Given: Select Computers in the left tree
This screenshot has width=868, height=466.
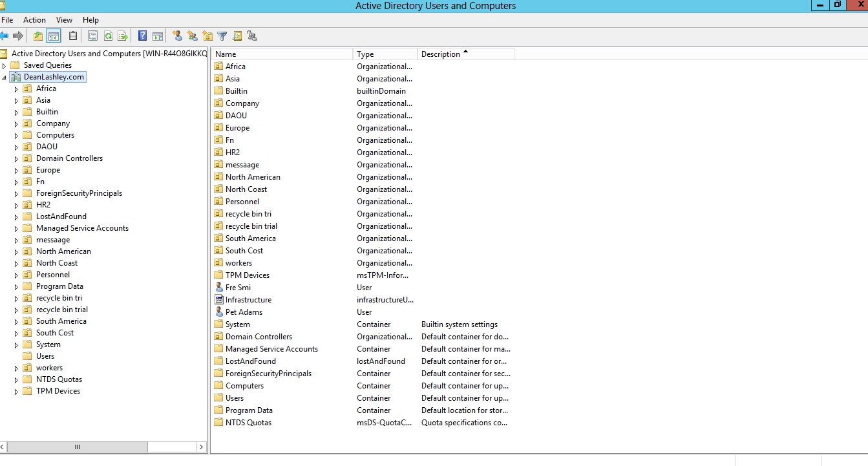Looking at the screenshot, I should pos(55,135).
